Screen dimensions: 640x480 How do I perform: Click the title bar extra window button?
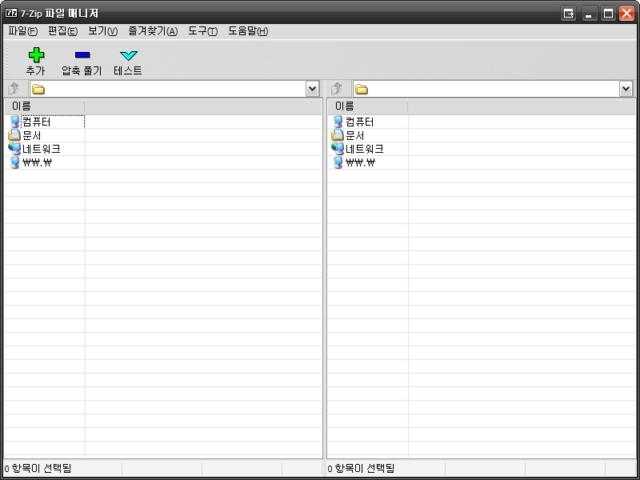[x=568, y=13]
